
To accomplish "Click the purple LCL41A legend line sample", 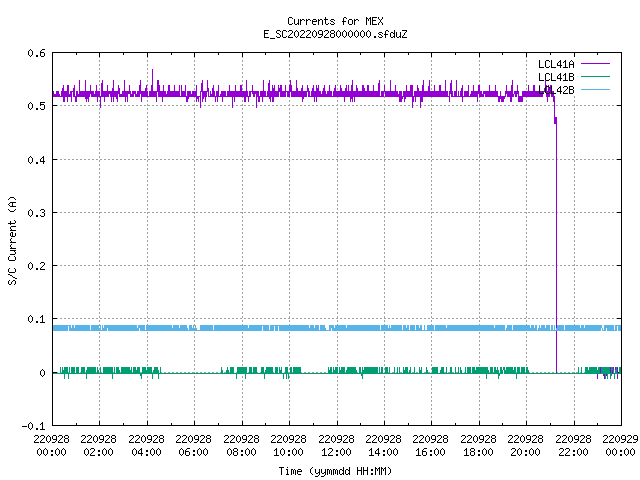I will coord(595,64).
